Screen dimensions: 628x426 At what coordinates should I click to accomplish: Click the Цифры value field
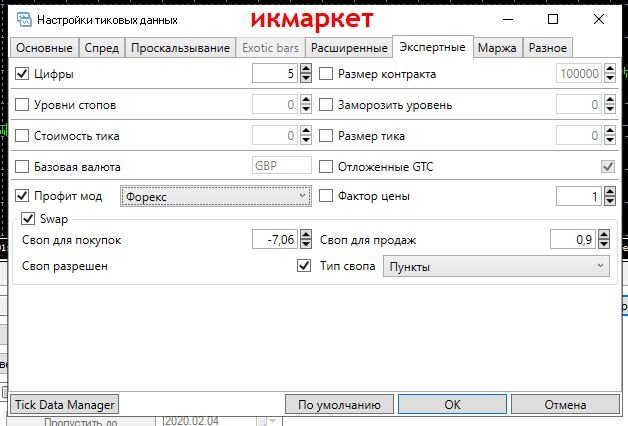275,73
